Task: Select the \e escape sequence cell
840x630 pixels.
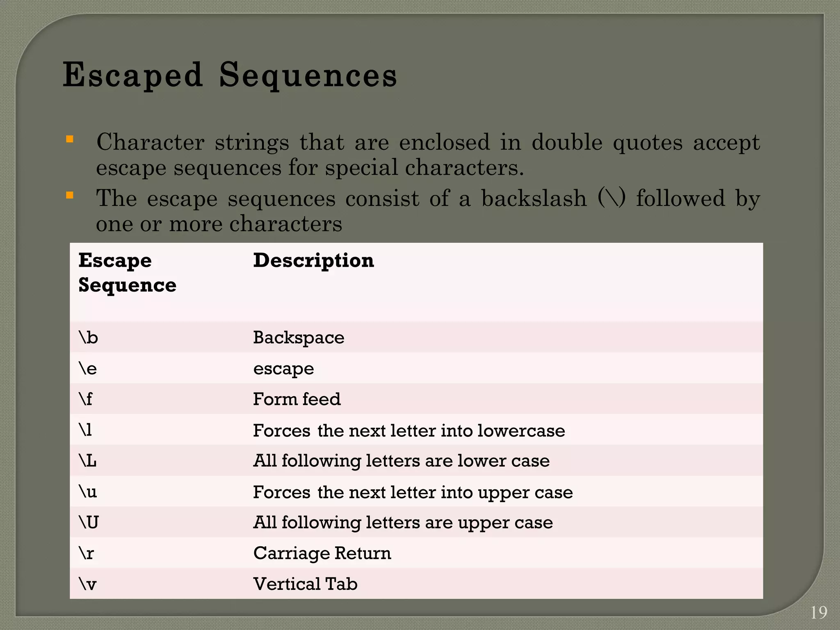Action: pyautogui.click(x=88, y=368)
